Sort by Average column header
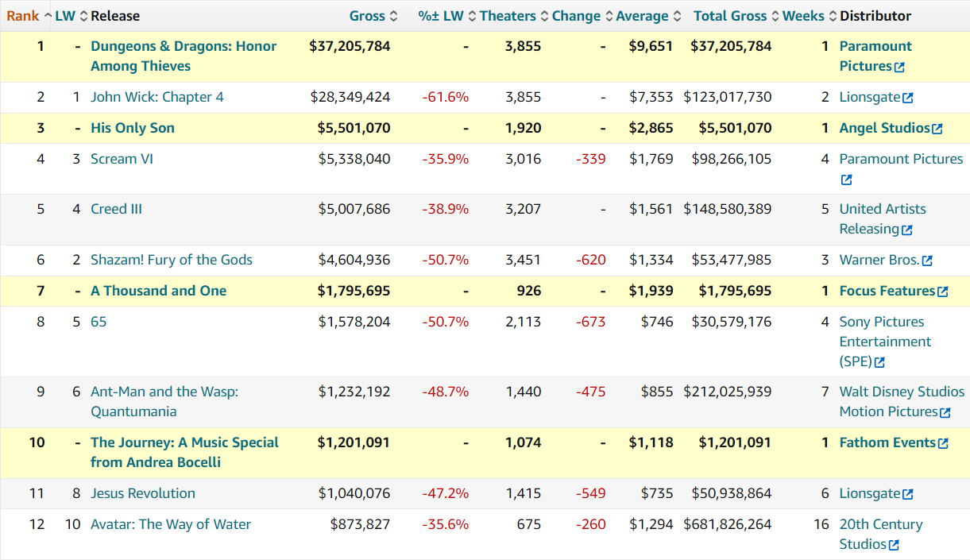Screen dimensions: 970x560 [648, 16]
